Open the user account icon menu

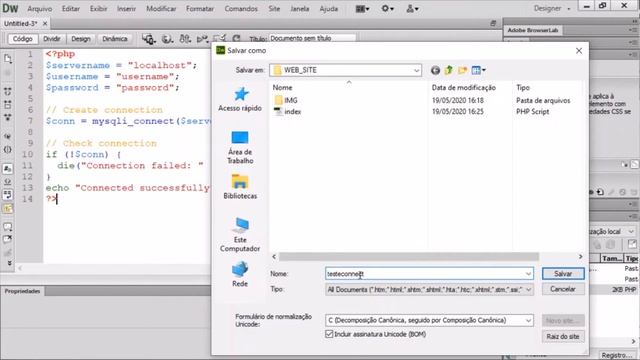coord(412,9)
